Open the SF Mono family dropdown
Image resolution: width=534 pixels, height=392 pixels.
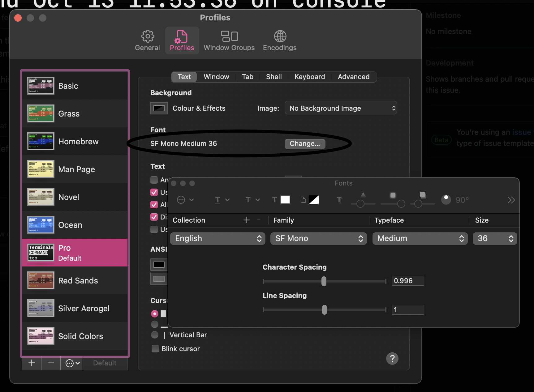[318, 238]
